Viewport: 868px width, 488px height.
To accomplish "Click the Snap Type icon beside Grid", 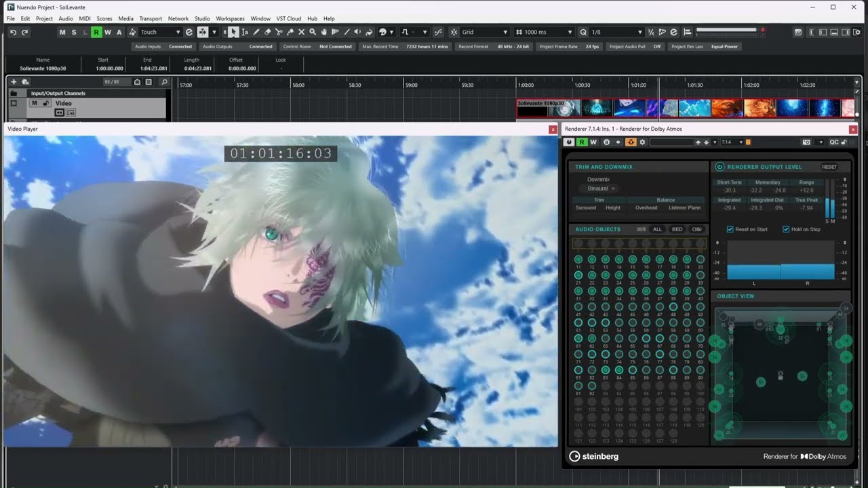I will [454, 32].
